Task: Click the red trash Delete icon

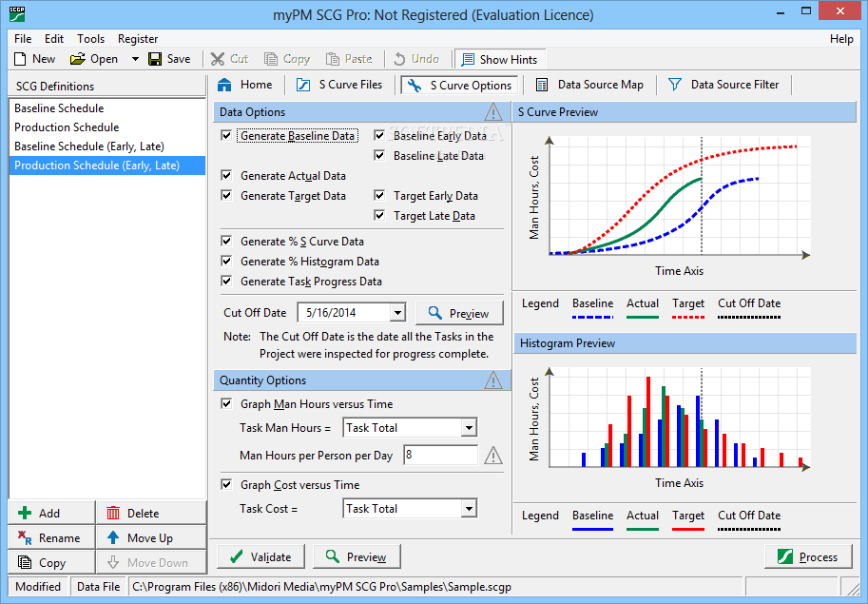Action: (x=113, y=514)
